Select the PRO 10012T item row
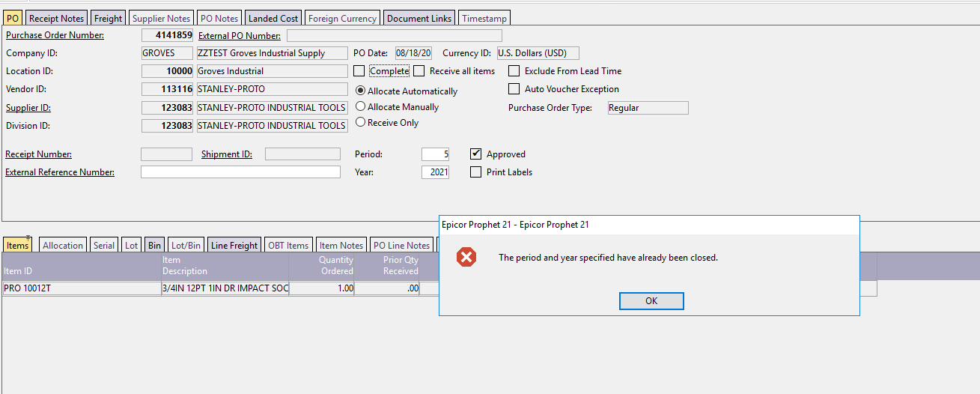The image size is (980, 394). pyautogui.click(x=81, y=288)
